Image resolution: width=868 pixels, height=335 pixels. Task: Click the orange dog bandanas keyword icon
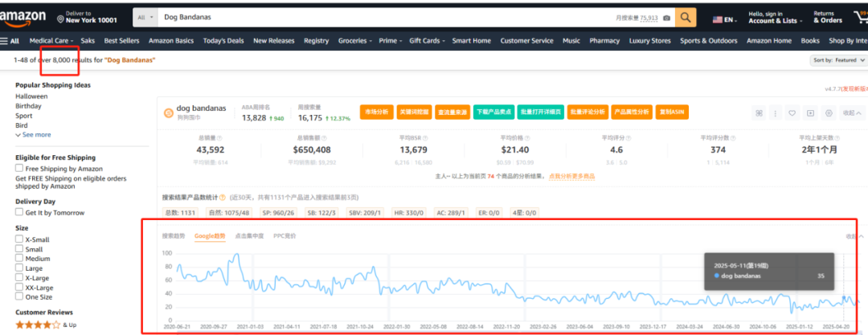(169, 113)
